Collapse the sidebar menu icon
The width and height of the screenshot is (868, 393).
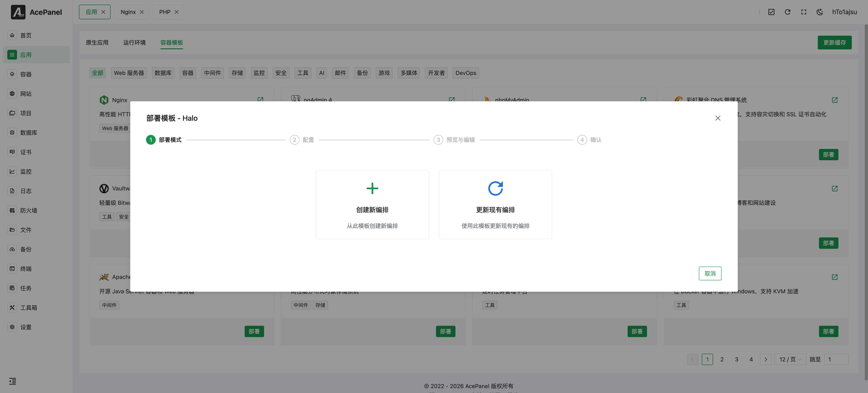13,381
